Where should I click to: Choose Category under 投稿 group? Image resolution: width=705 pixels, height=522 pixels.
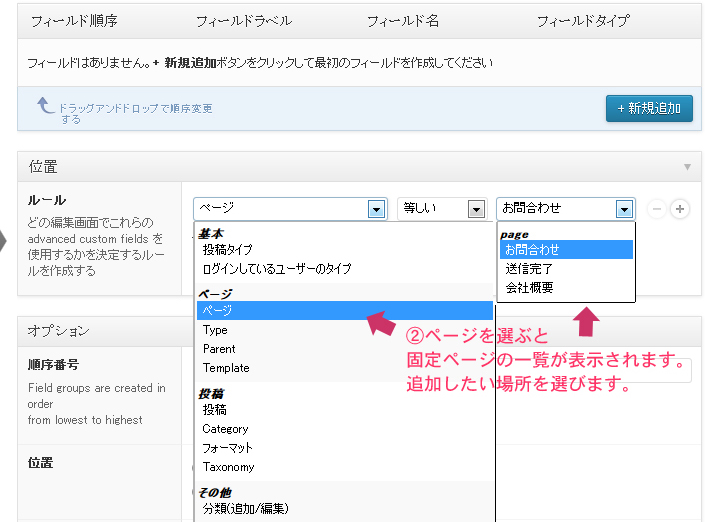pos(225,429)
